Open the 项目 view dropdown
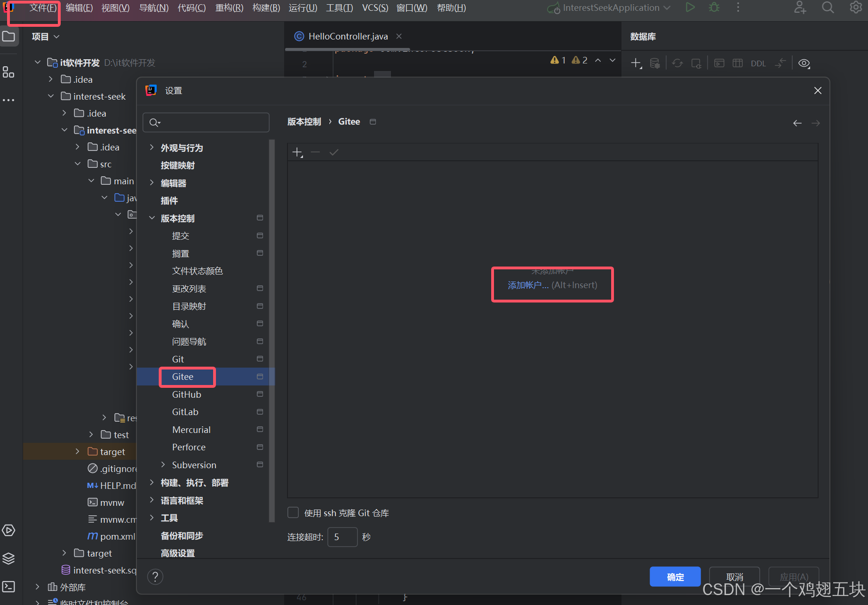868x605 pixels. point(46,37)
